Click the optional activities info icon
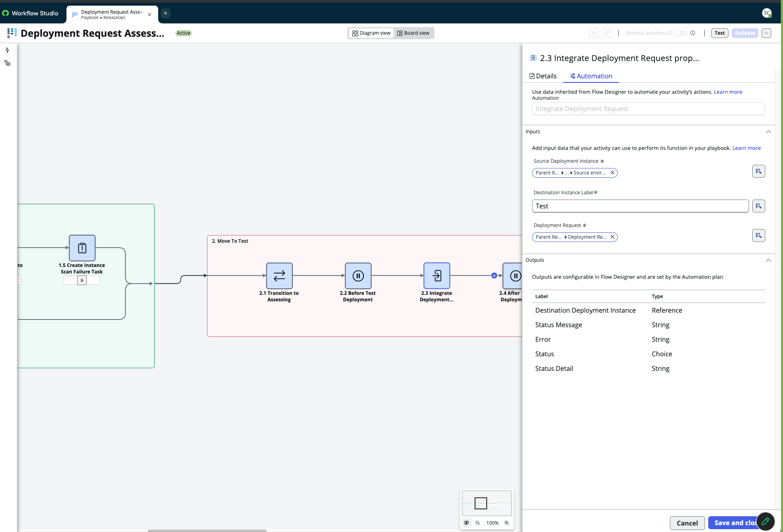The image size is (783, 532). 692,33
